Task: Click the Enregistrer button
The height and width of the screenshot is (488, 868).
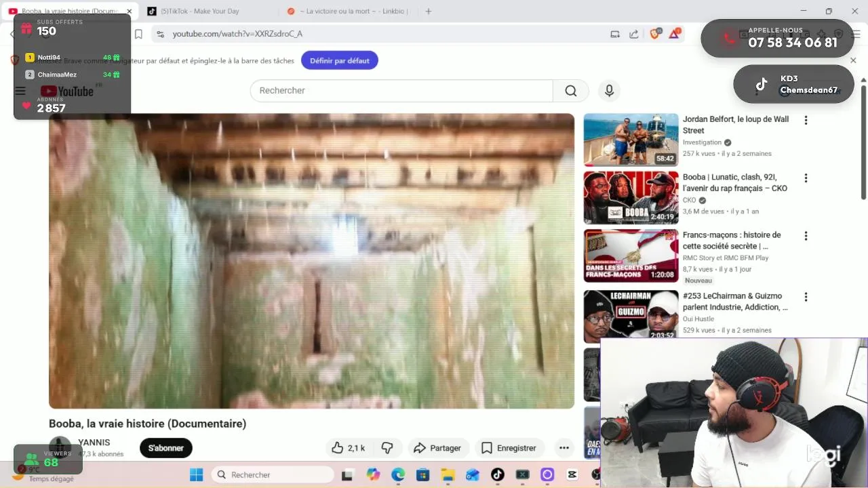Action: [x=509, y=448]
